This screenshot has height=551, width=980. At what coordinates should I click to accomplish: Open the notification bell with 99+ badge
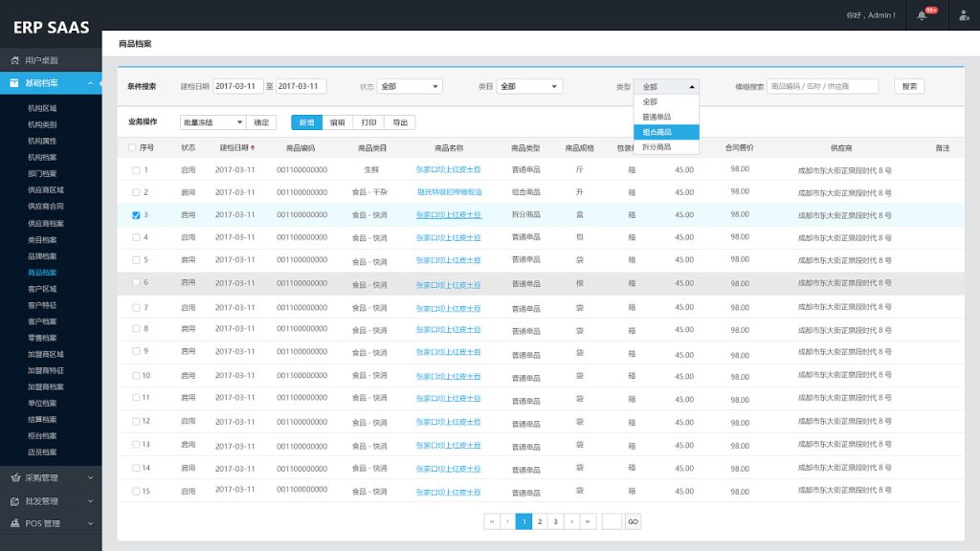(x=922, y=15)
